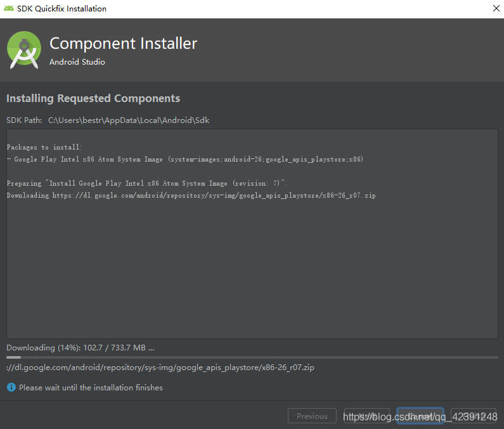Click the Android Studio logo in the header

25,50
